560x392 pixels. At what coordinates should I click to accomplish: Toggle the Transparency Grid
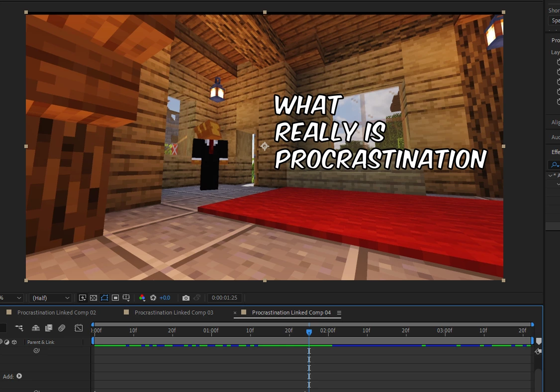(93, 298)
